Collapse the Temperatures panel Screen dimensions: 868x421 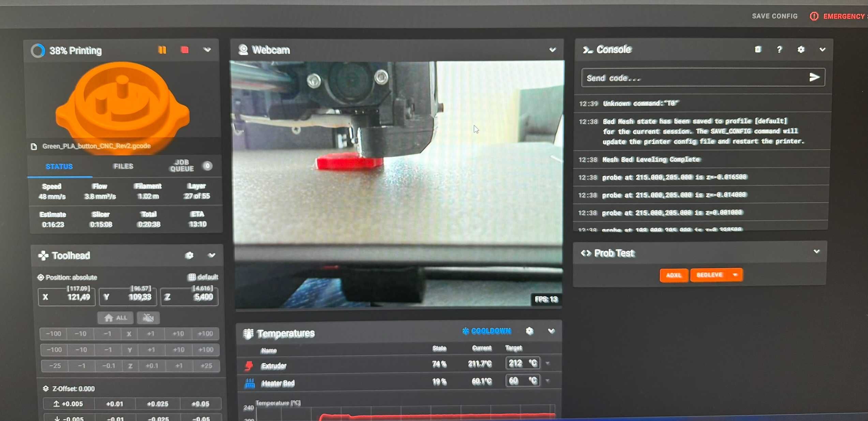[x=551, y=331]
